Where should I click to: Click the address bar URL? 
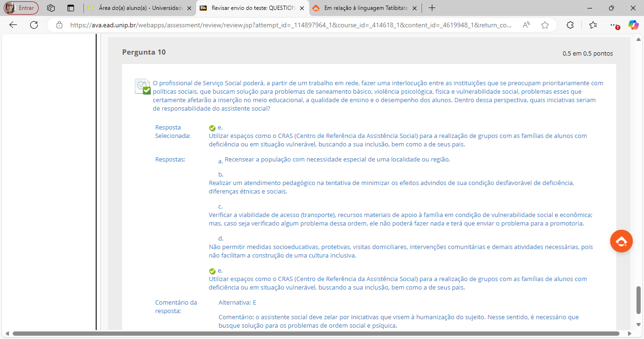291,25
